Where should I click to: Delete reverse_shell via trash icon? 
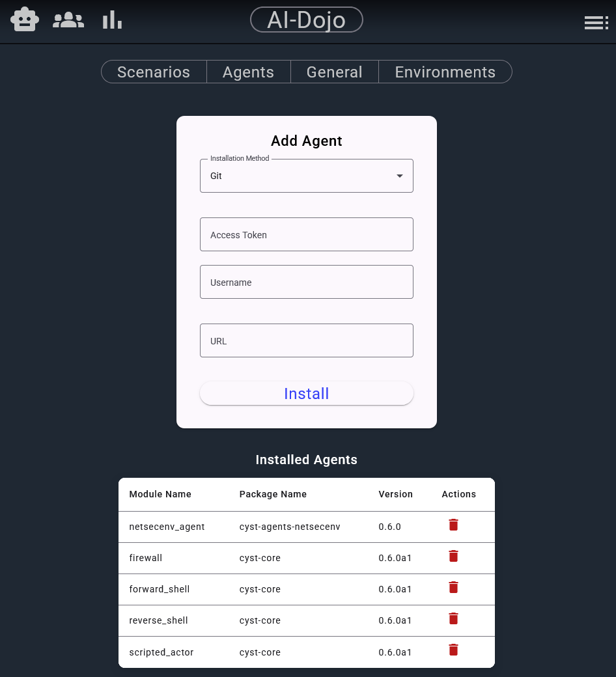[x=453, y=618]
